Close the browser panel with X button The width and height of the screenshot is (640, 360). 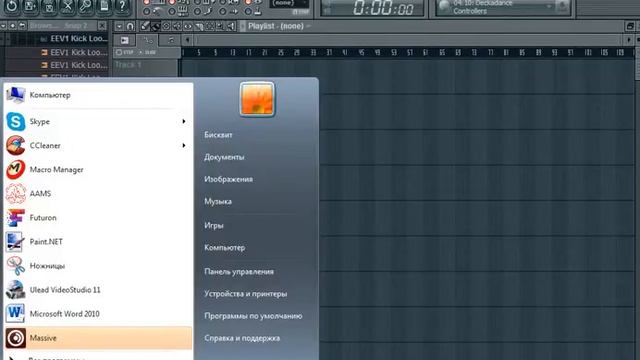[x=102, y=26]
